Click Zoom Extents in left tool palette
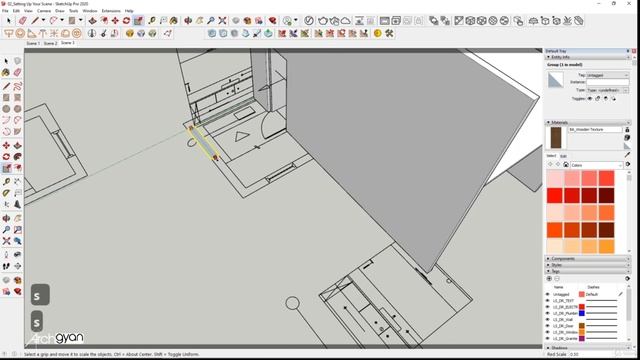Image resolution: width=640 pixels, height=360 pixels. pos(6,241)
